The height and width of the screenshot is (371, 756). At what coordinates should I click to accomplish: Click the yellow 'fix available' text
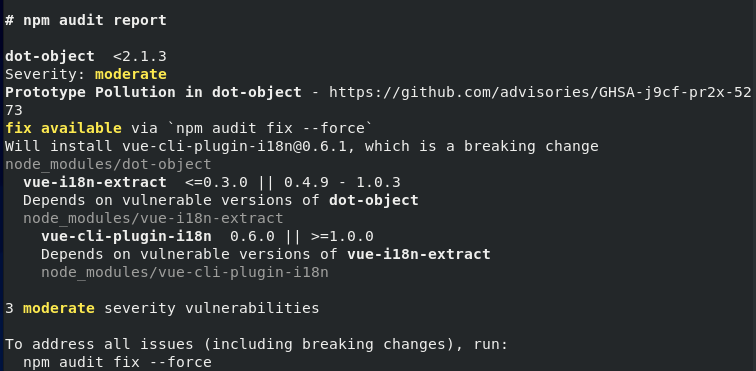(x=63, y=128)
